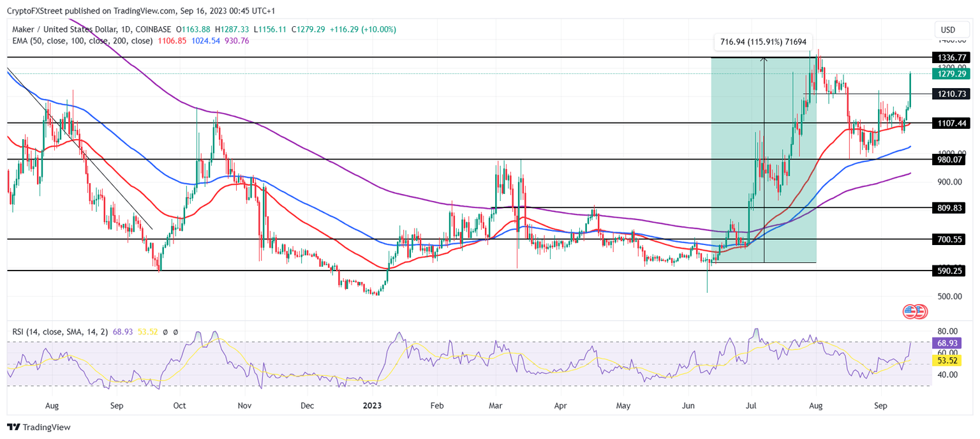Screen dimensions: 980x439
Task: Click the 716.94 (115.91%) measurement label
Action: [x=764, y=41]
